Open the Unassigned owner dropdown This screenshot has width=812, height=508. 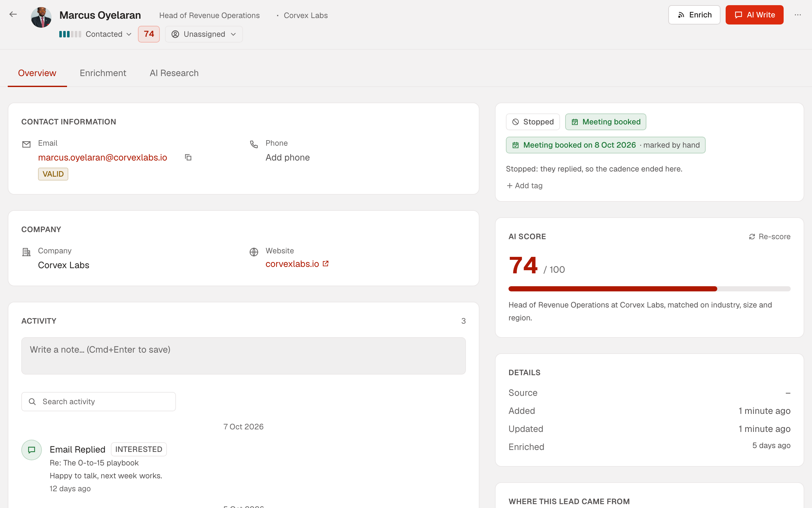204,34
